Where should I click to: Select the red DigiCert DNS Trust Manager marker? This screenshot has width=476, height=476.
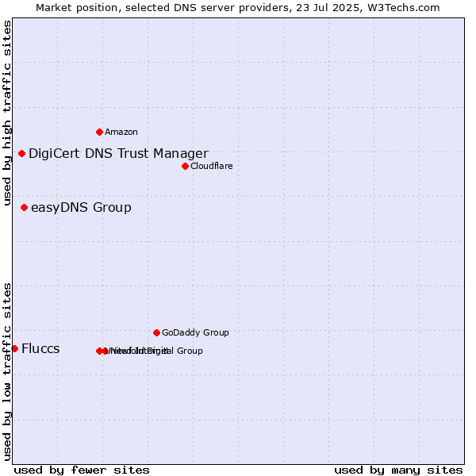[x=21, y=154]
